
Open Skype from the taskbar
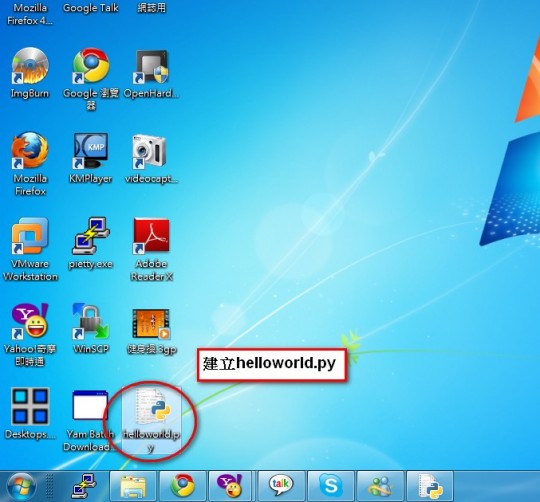[x=331, y=486]
